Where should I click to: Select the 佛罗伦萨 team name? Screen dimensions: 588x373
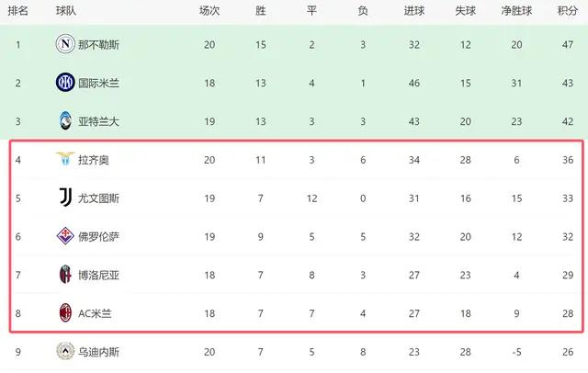[x=99, y=236]
